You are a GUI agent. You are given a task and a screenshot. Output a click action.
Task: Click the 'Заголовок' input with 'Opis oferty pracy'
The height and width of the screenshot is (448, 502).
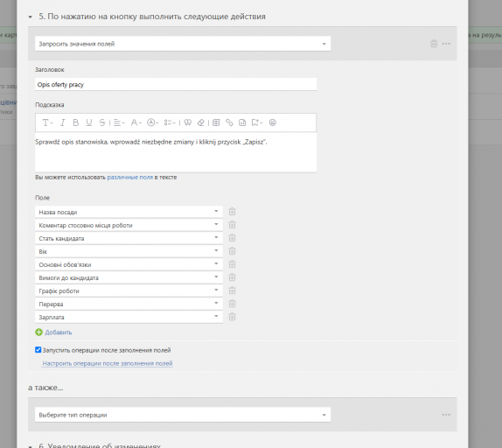pos(176,85)
